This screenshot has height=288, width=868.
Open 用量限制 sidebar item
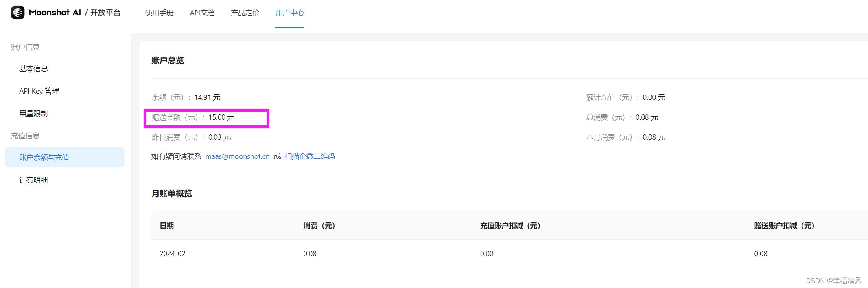pyautogui.click(x=33, y=114)
